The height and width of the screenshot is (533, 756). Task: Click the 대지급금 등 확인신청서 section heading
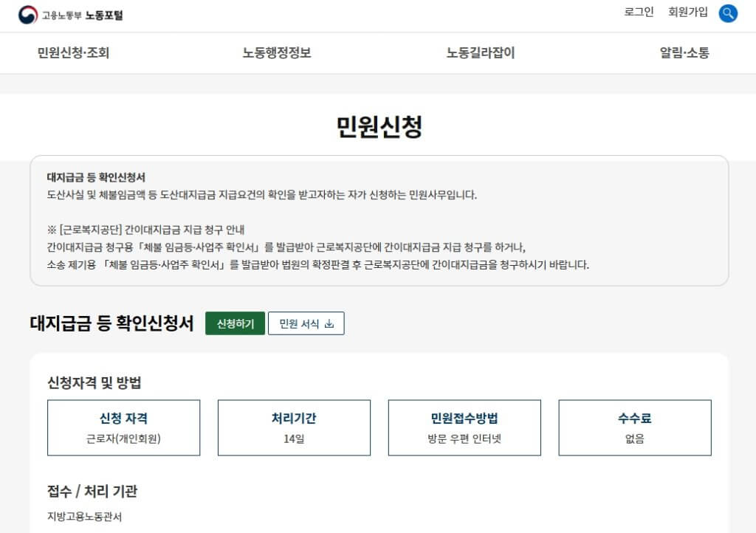[x=112, y=323]
